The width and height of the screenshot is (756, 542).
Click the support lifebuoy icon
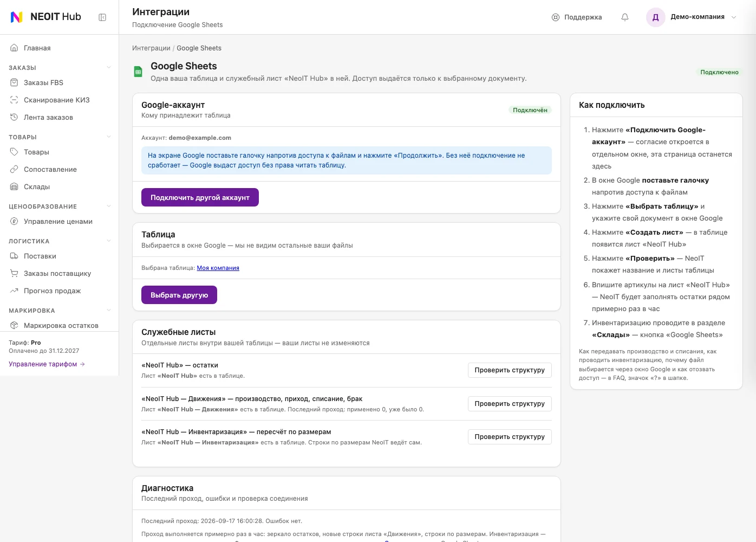point(556,17)
